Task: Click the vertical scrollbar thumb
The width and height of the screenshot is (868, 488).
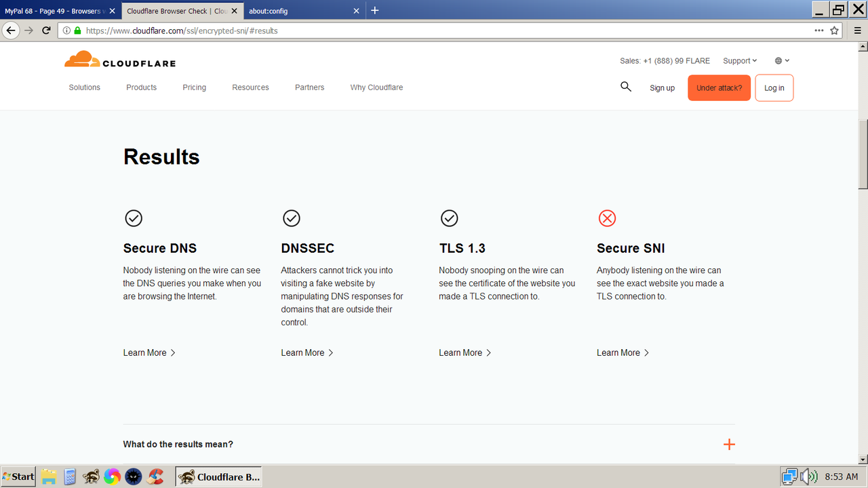Action: click(863, 155)
